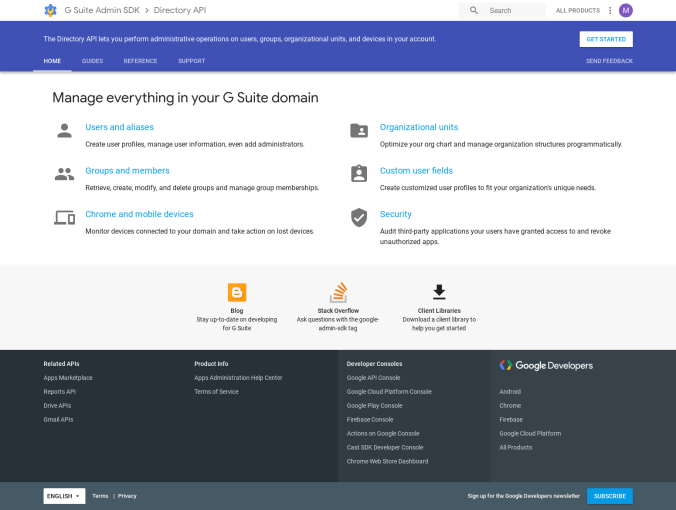Viewport: 676px width, 510px height.
Task: Open All Products footer link
Action: [516, 447]
